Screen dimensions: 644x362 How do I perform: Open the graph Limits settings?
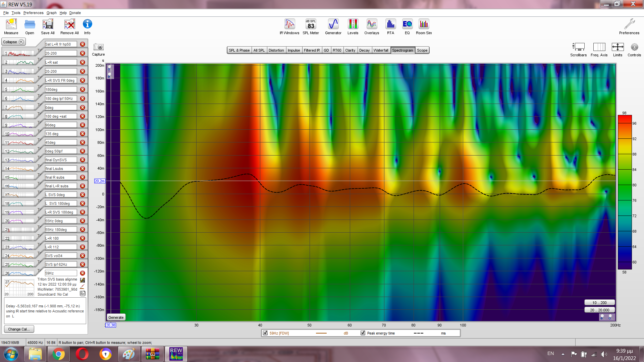click(x=618, y=47)
